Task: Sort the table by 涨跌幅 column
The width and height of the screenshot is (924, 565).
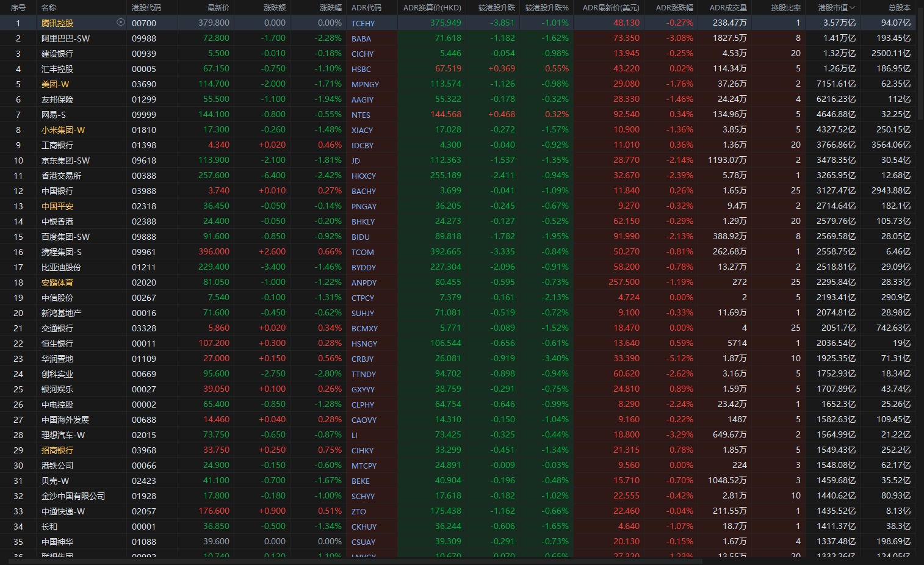Action: [330, 8]
